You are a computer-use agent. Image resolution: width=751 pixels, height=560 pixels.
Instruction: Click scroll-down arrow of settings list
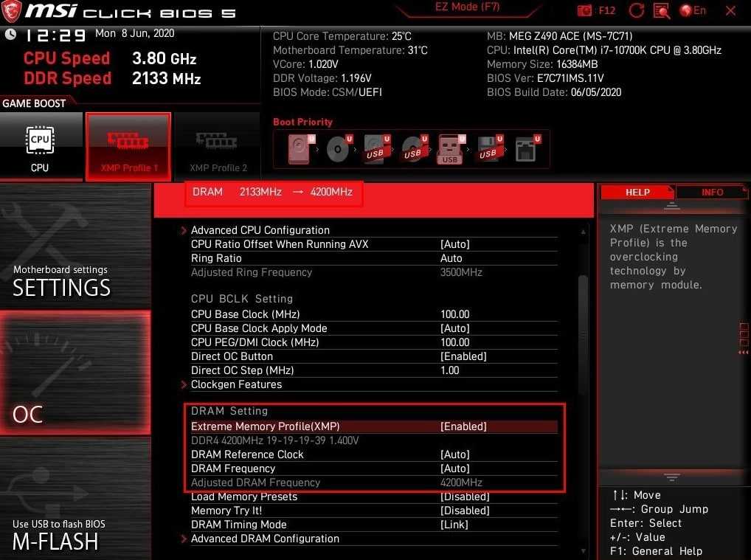[x=583, y=551]
